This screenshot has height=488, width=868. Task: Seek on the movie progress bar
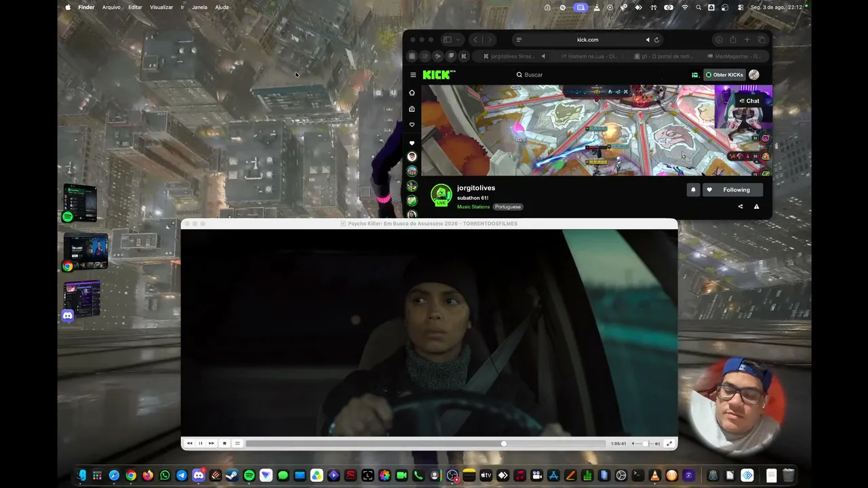(425, 443)
